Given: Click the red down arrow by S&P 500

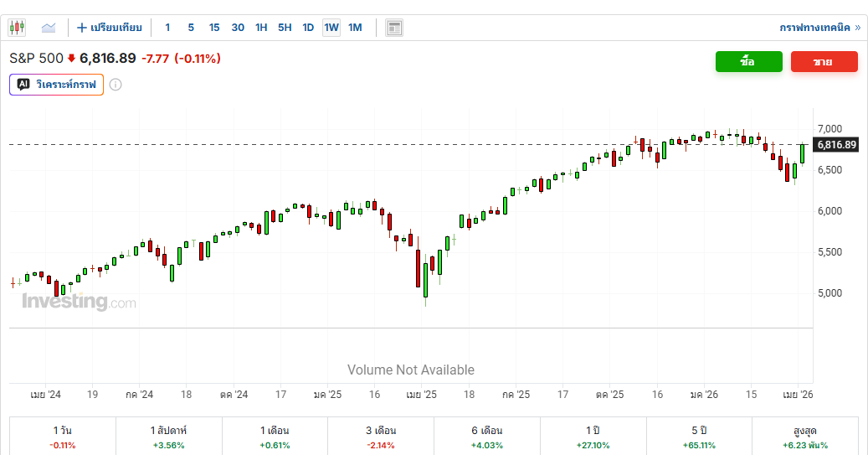Looking at the screenshot, I should tap(72, 59).
